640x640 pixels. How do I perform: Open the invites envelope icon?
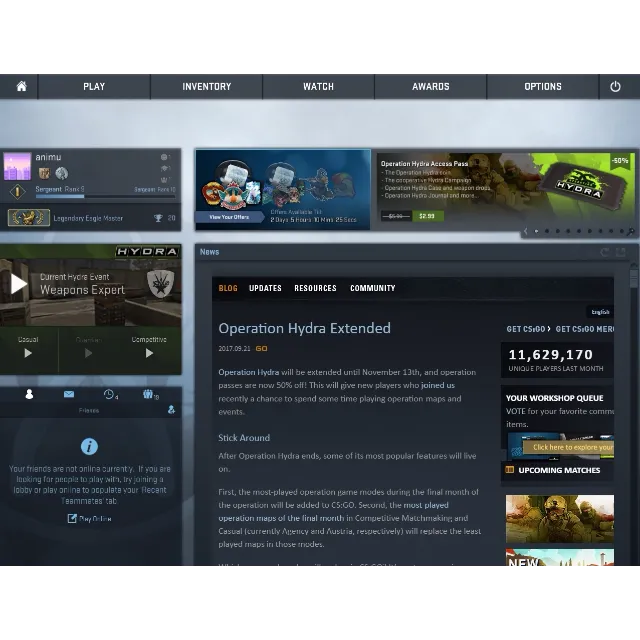click(x=69, y=394)
